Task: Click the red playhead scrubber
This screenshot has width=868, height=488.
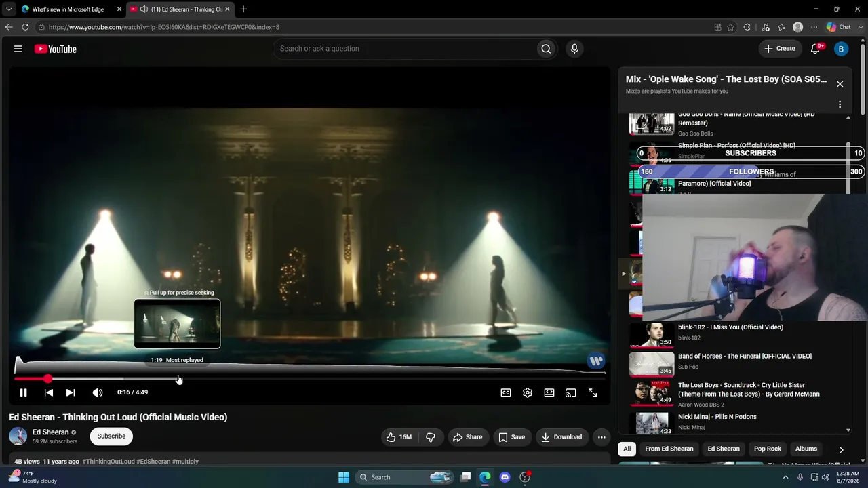Action: [x=47, y=379]
